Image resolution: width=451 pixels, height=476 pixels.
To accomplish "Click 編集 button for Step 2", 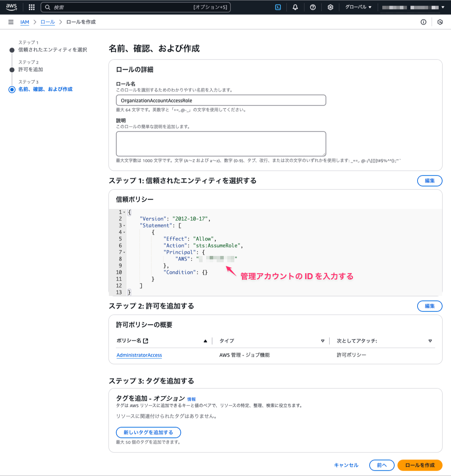I will (x=430, y=306).
